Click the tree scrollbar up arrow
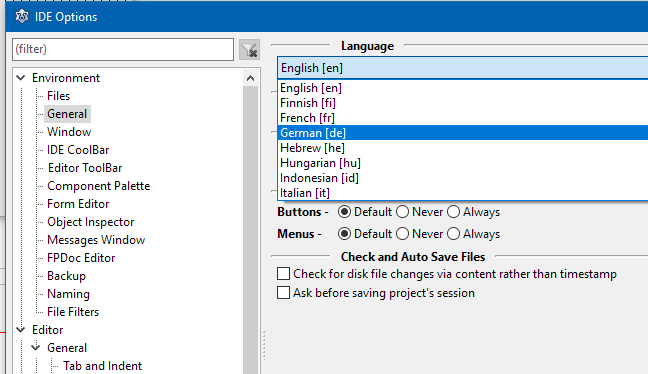 coord(250,78)
